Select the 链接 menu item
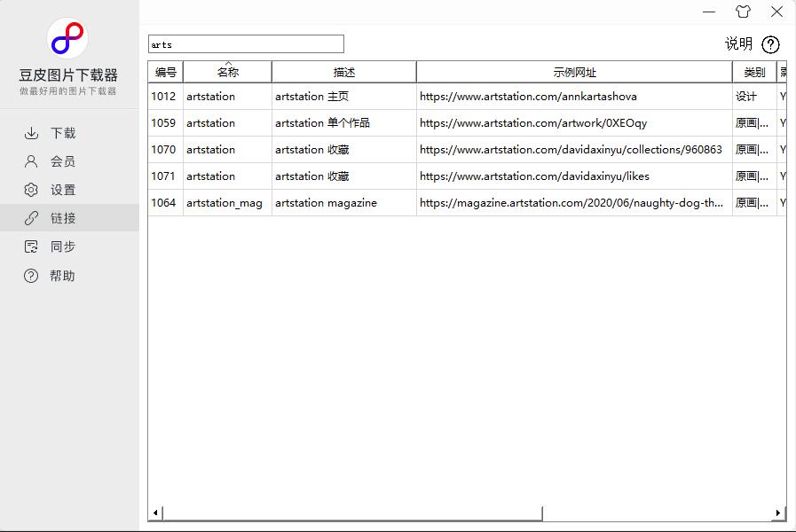The image size is (796, 532). coord(69,218)
